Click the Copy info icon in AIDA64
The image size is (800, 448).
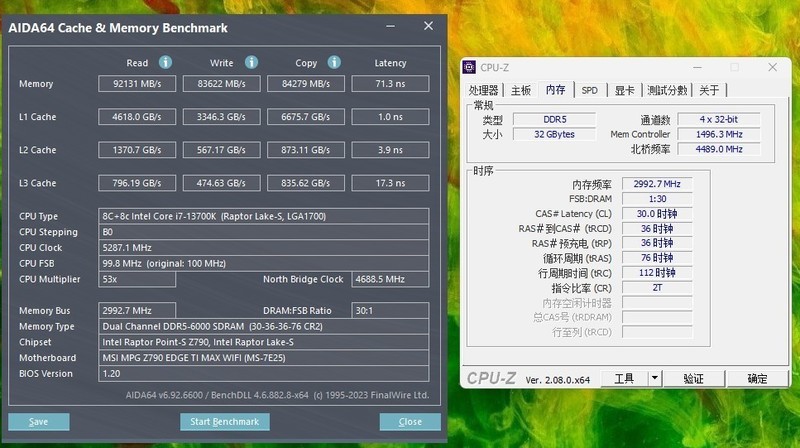click(x=334, y=62)
